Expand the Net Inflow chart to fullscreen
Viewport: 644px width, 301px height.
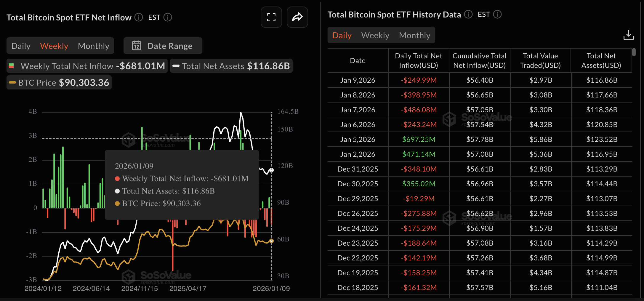click(271, 17)
